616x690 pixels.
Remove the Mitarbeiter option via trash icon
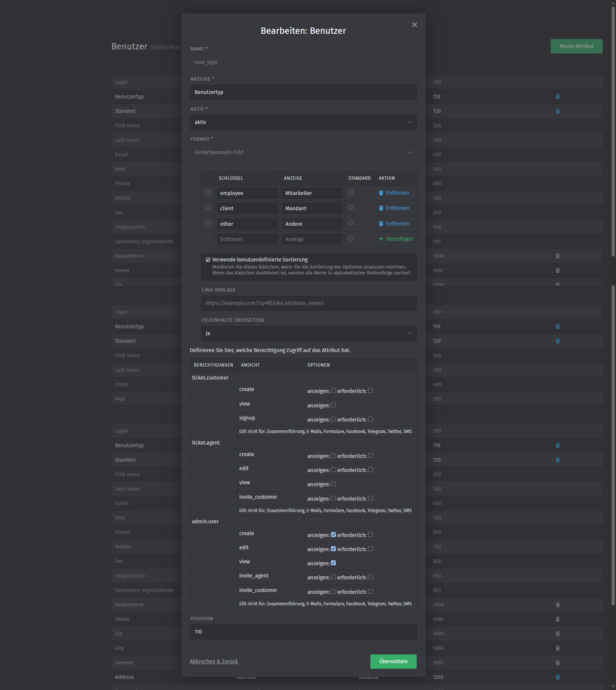[381, 193]
